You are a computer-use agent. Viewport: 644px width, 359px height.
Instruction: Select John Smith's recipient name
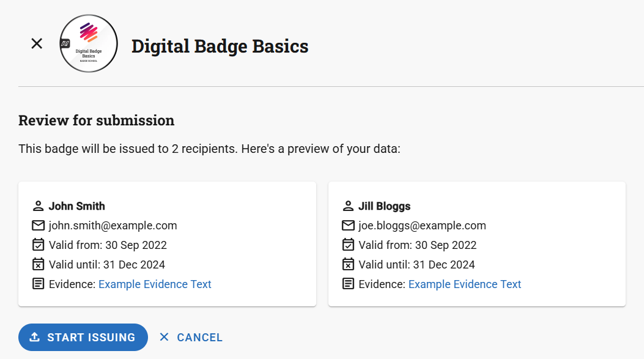[77, 206]
